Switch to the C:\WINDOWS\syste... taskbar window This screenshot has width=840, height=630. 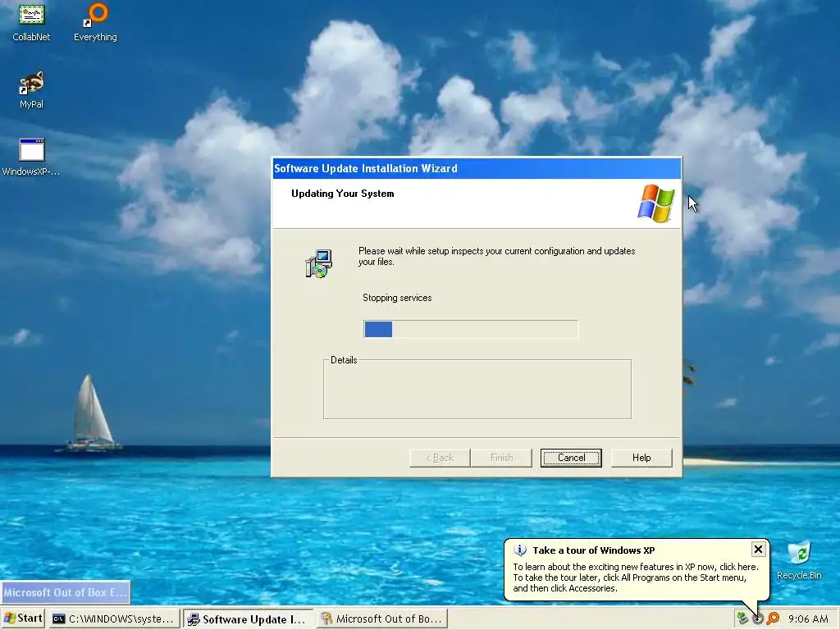pos(113,619)
